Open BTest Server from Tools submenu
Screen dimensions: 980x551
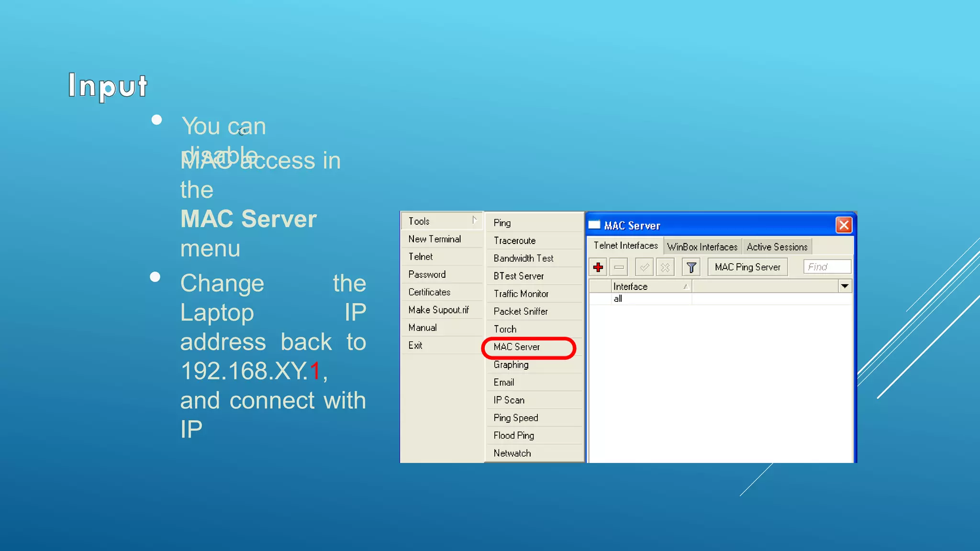pos(535,276)
